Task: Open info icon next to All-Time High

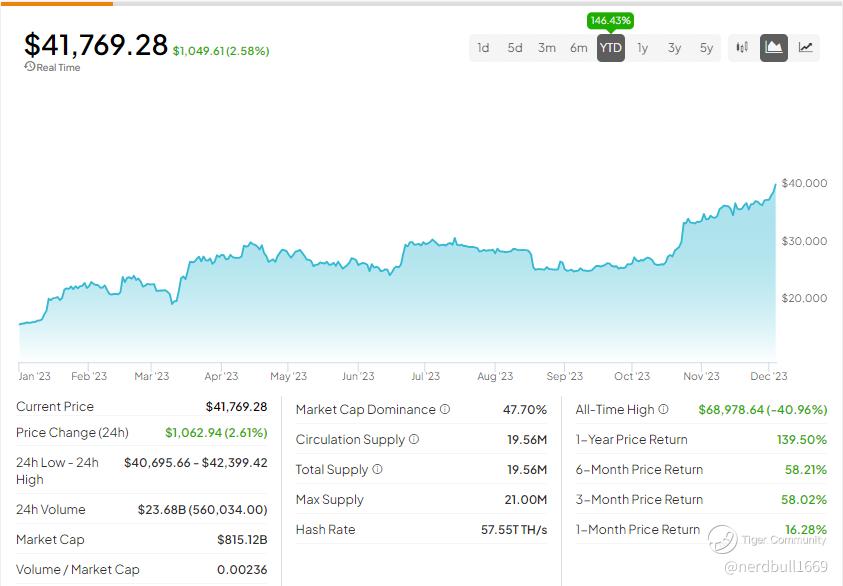Action: coord(663,409)
